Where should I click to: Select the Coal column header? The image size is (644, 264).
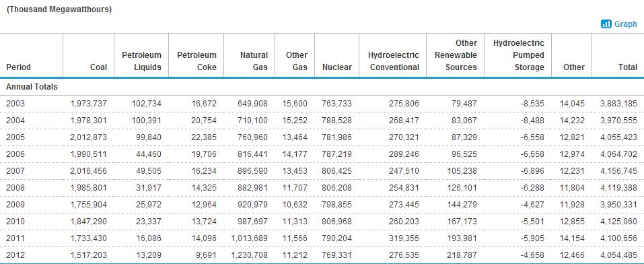(98, 67)
